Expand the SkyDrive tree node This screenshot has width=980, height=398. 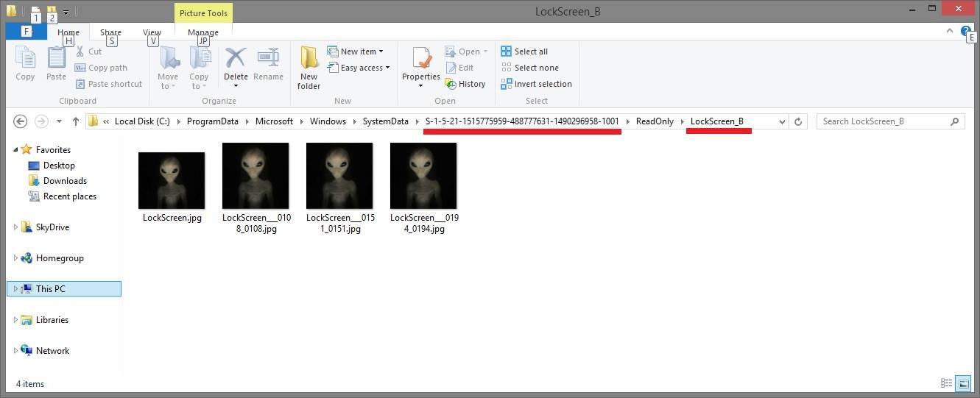15,227
